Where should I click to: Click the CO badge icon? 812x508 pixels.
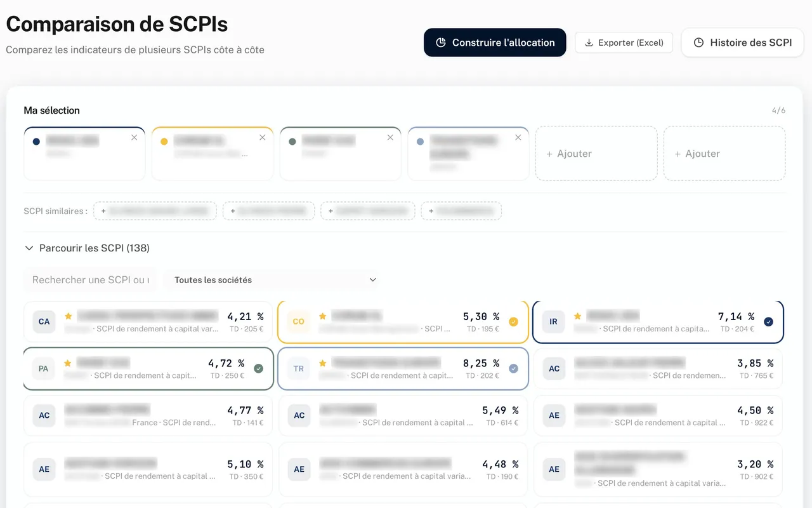pyautogui.click(x=299, y=321)
